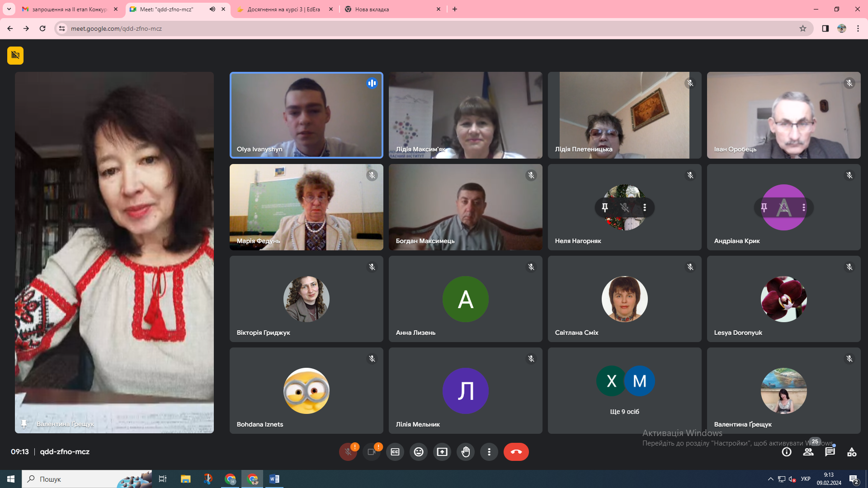
Task: Expand the browser tab search chevron
Action: 9,9
